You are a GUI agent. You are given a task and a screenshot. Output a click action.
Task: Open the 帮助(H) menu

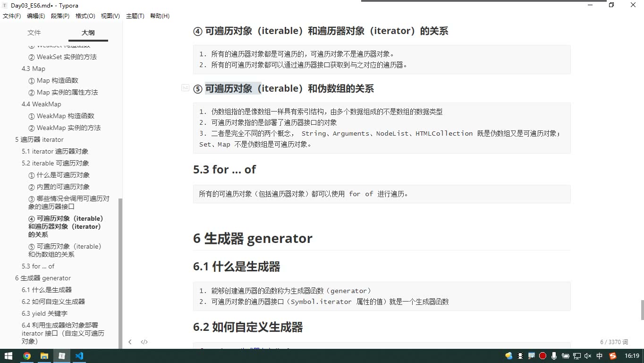pyautogui.click(x=160, y=16)
